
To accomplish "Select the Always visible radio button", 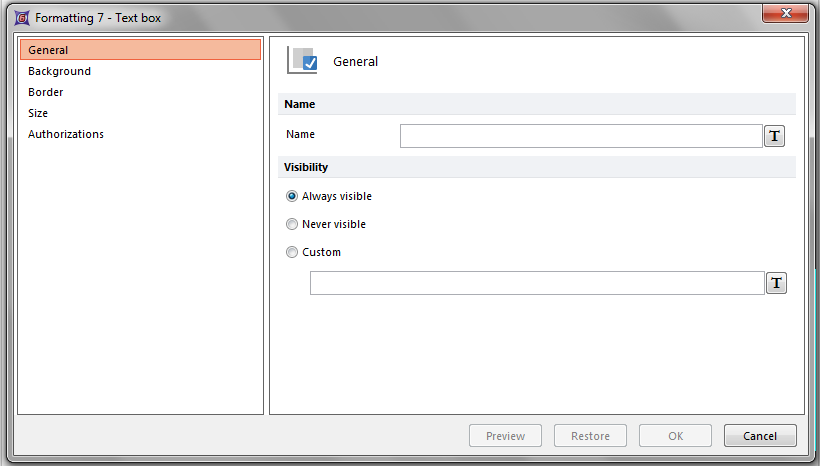I will pyautogui.click(x=292, y=197).
